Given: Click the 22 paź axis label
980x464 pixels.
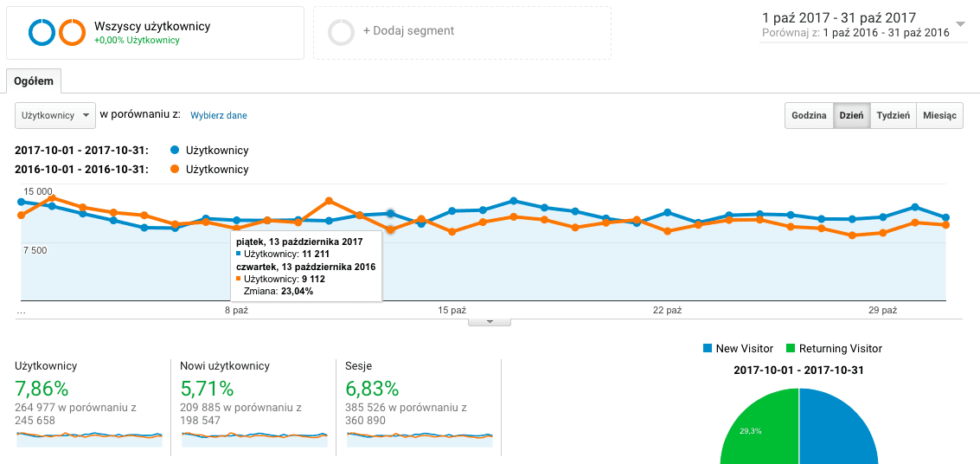Looking at the screenshot, I should click(x=668, y=310).
